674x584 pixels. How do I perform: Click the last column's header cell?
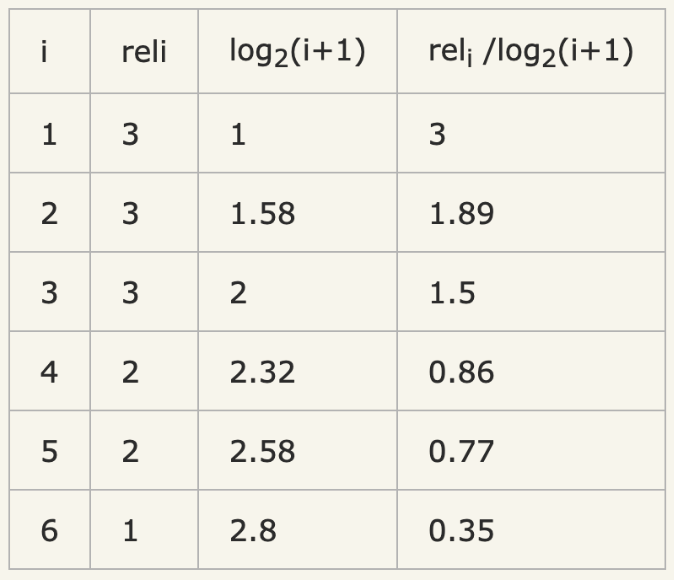tap(530, 52)
